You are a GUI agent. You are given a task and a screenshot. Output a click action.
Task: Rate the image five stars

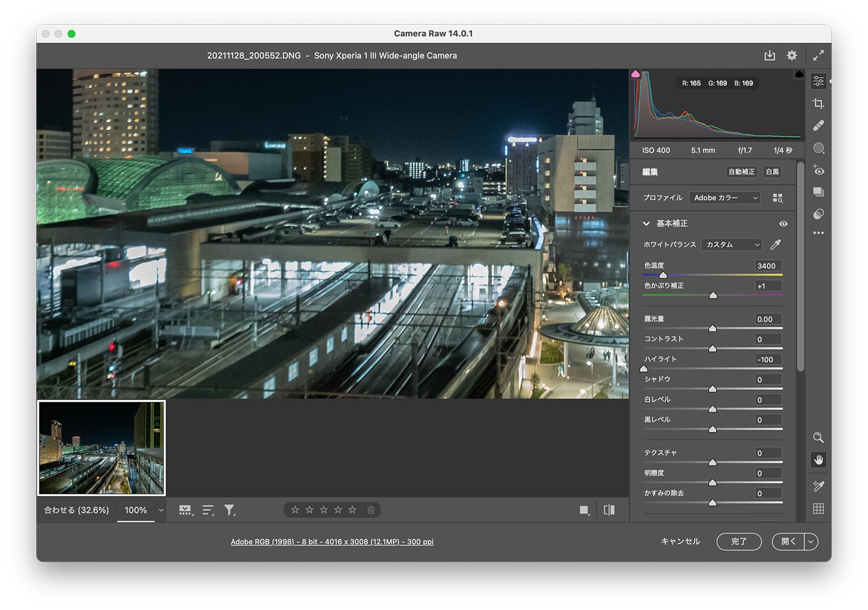pyautogui.click(x=352, y=510)
